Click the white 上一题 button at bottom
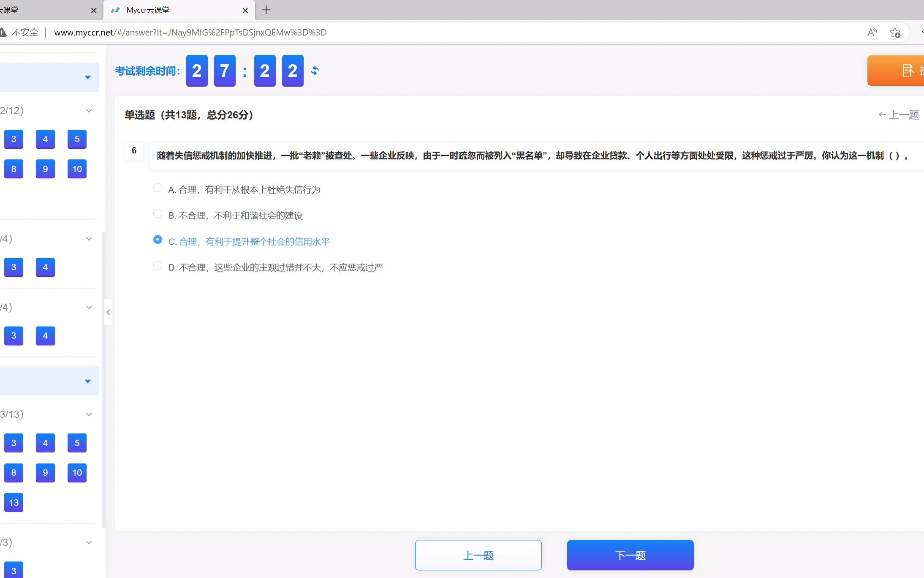924x578 pixels. 478,555
